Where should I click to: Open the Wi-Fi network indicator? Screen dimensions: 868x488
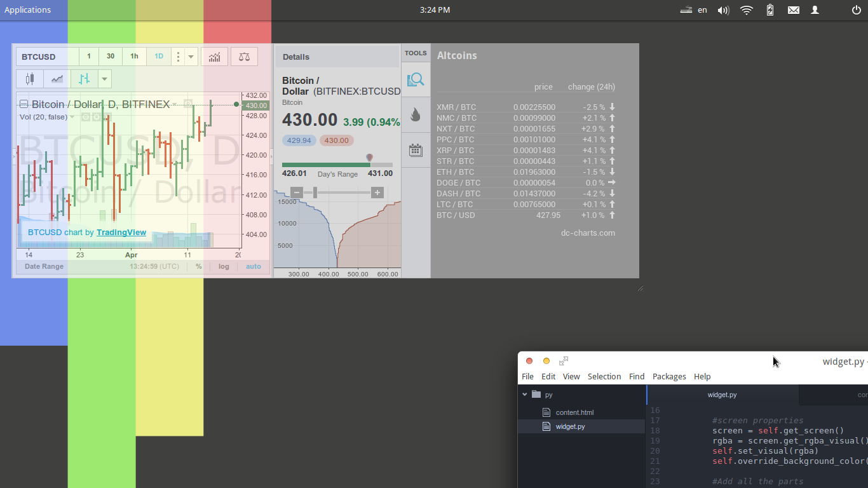point(747,10)
